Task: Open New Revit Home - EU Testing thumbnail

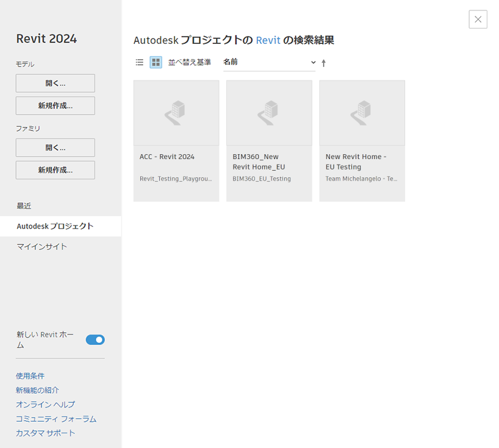Action: pyautogui.click(x=362, y=113)
